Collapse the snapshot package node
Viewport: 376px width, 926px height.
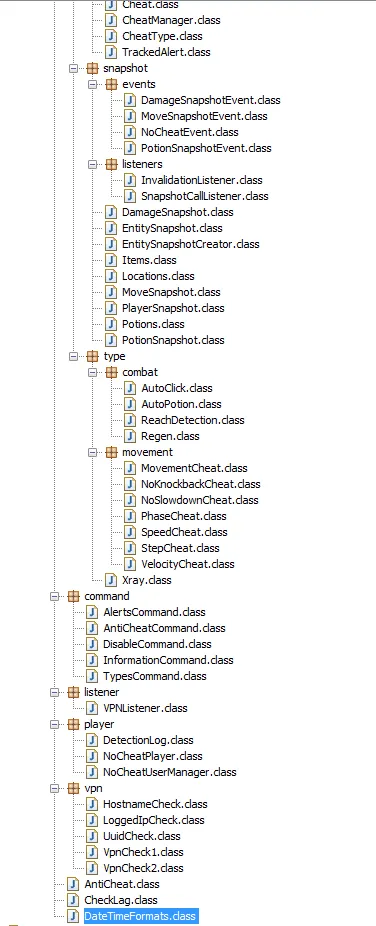point(73,69)
